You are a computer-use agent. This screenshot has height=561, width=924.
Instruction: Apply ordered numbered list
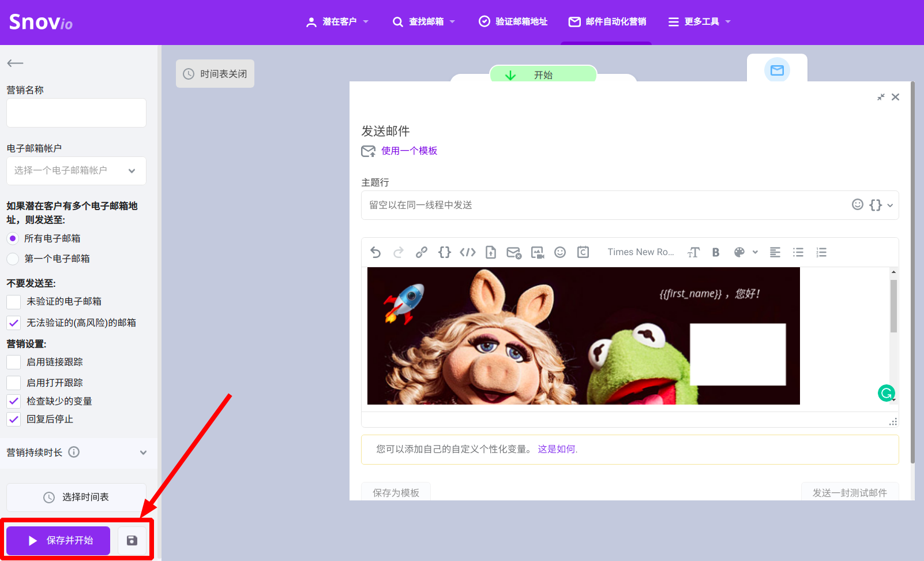coord(821,252)
